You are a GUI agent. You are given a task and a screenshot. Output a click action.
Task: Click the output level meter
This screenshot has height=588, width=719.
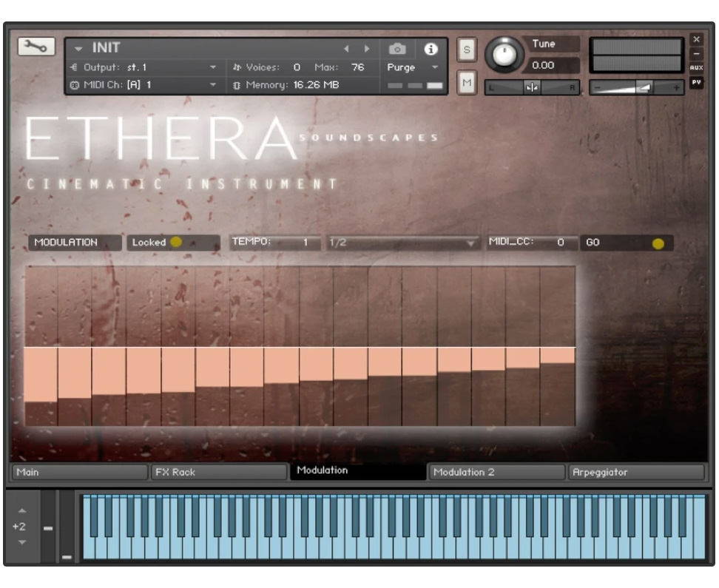[x=636, y=55]
